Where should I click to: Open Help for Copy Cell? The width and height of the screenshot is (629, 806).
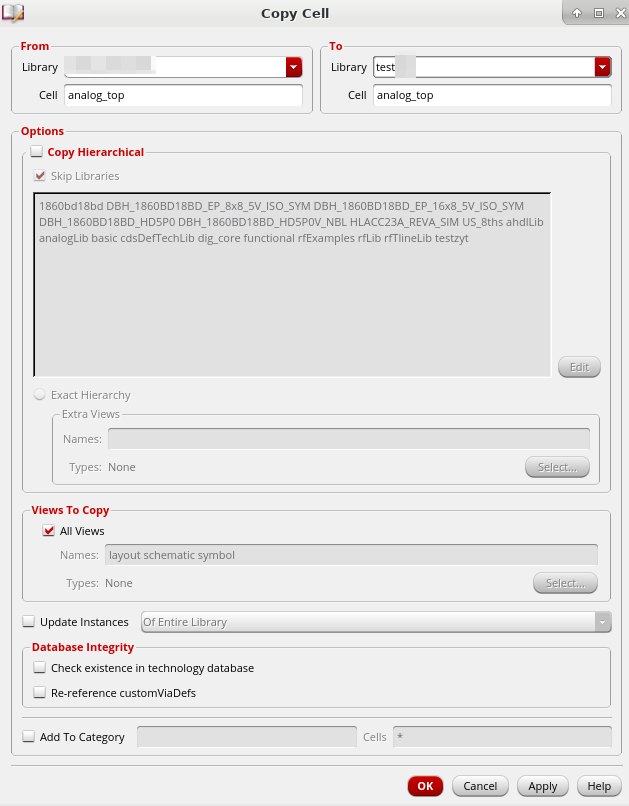(x=599, y=786)
